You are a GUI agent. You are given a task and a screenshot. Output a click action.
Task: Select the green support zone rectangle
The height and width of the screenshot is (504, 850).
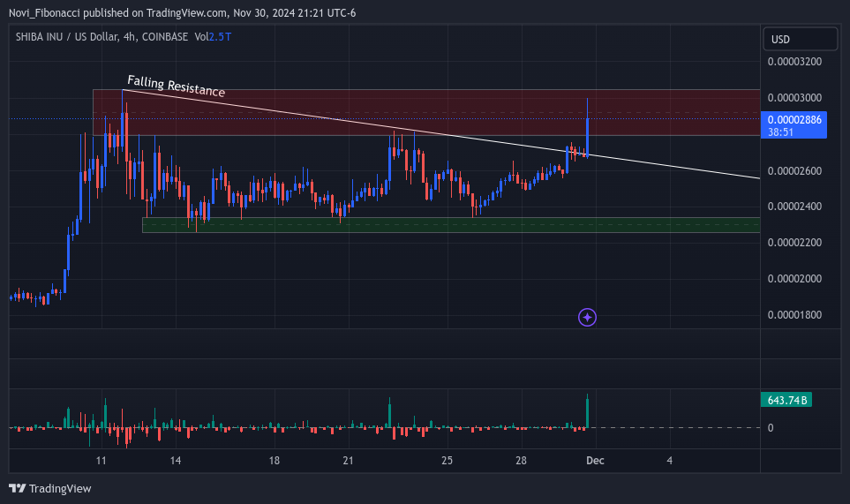(451, 225)
